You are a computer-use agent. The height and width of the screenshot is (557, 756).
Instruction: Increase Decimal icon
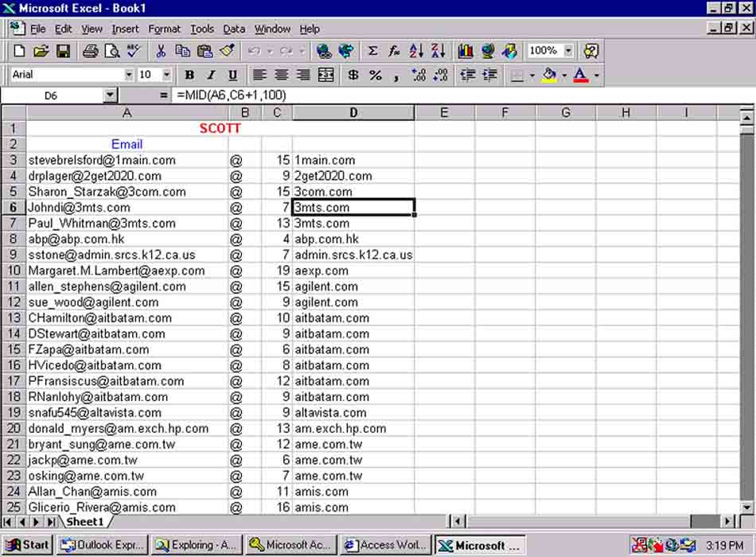click(x=419, y=75)
